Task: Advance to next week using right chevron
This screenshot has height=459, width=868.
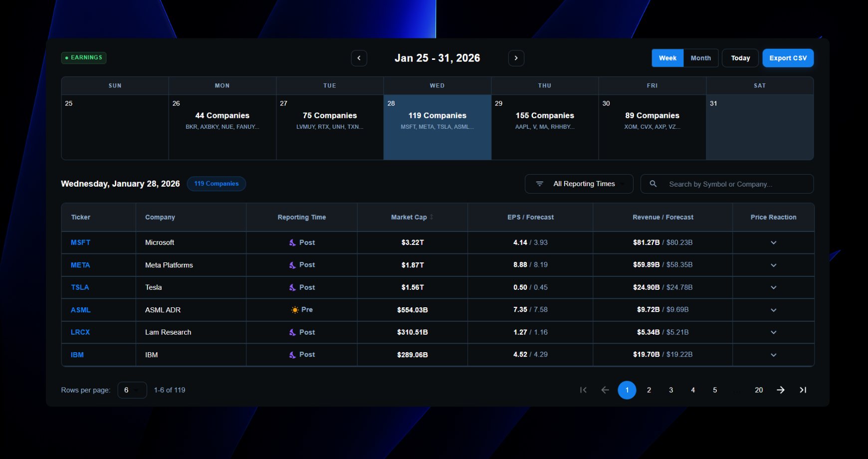Action: click(516, 58)
